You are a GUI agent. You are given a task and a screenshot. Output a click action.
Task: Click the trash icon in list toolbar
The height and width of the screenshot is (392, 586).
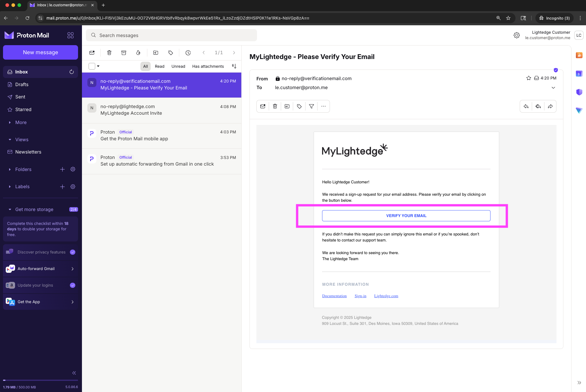coord(109,53)
